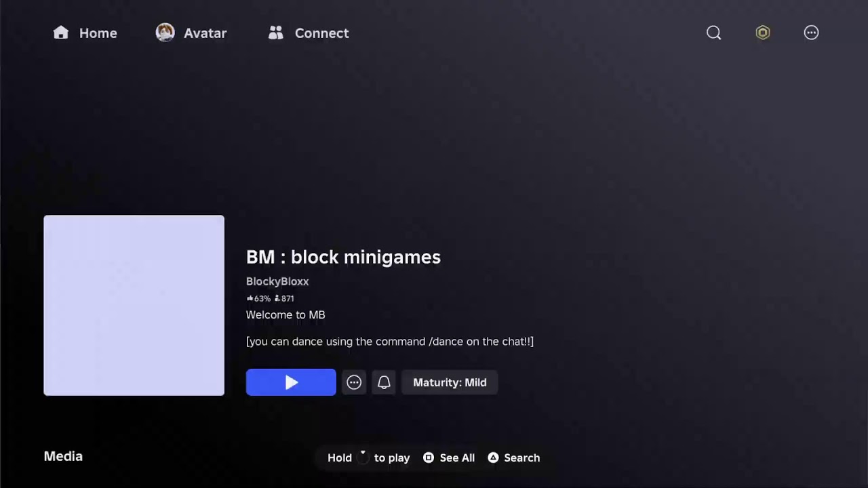Click the house icon beside Home
Viewport: 868px width, 488px height.
[x=61, y=33]
